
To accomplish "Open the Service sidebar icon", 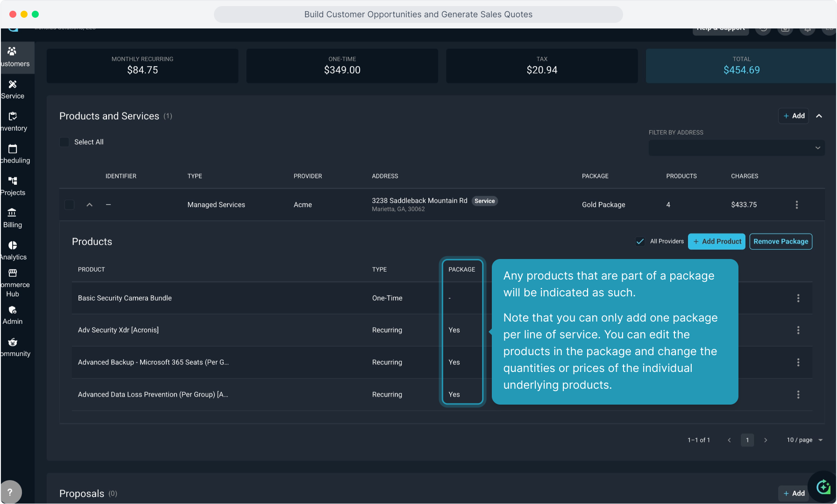I will click(13, 89).
